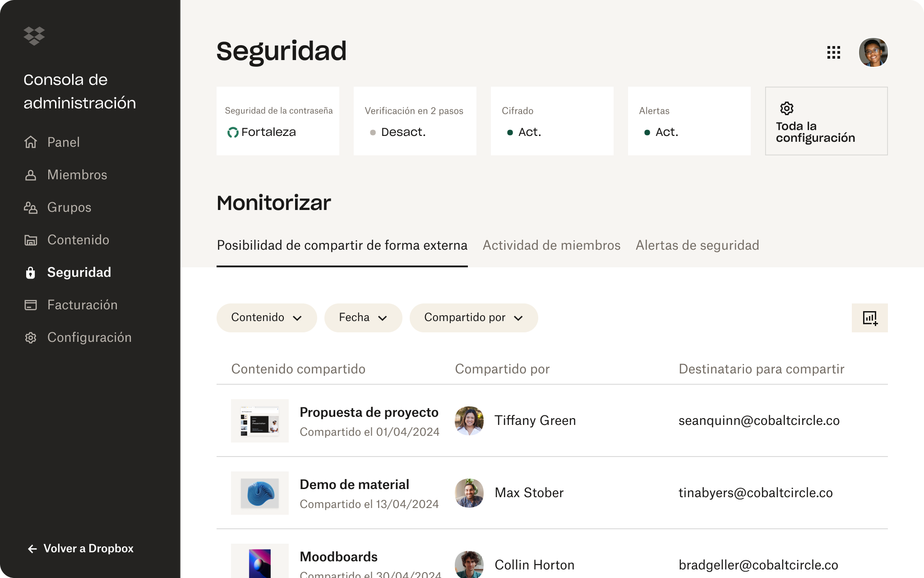Screen dimensions: 924x578
Task: Click Moodboards file name
Action: 338,557
